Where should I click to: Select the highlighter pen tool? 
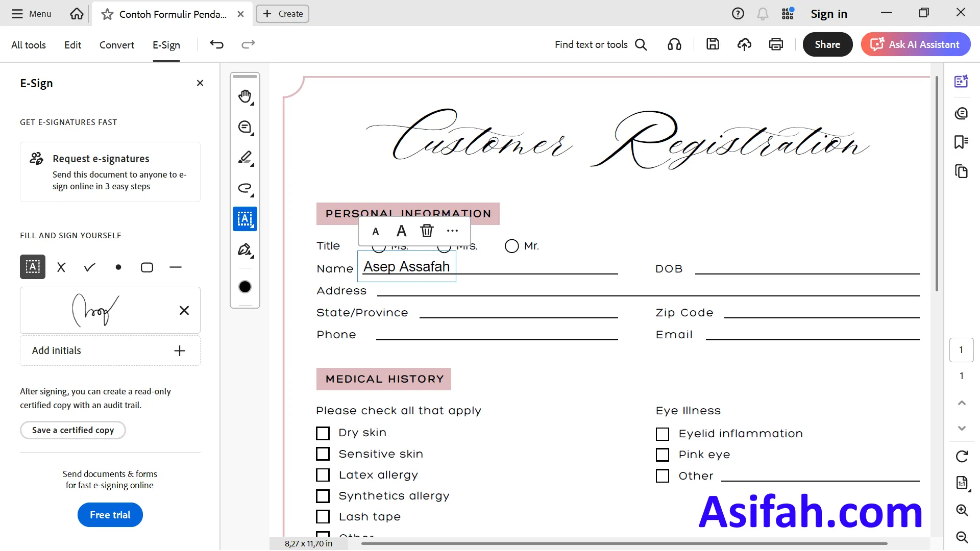[245, 158]
